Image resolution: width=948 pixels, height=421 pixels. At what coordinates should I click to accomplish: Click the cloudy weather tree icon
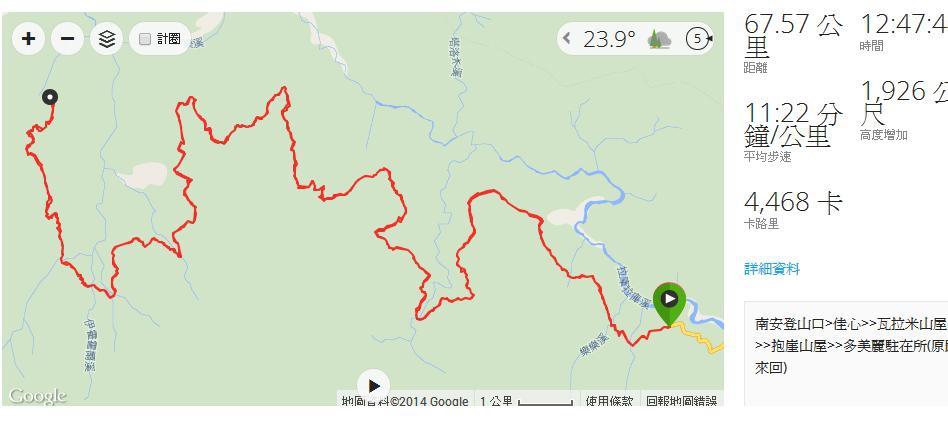pyautogui.click(x=659, y=39)
